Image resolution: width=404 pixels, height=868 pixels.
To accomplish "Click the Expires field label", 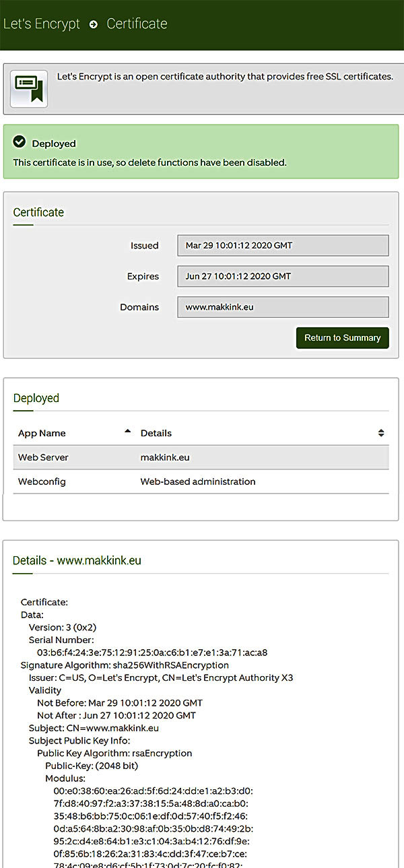I will point(143,277).
